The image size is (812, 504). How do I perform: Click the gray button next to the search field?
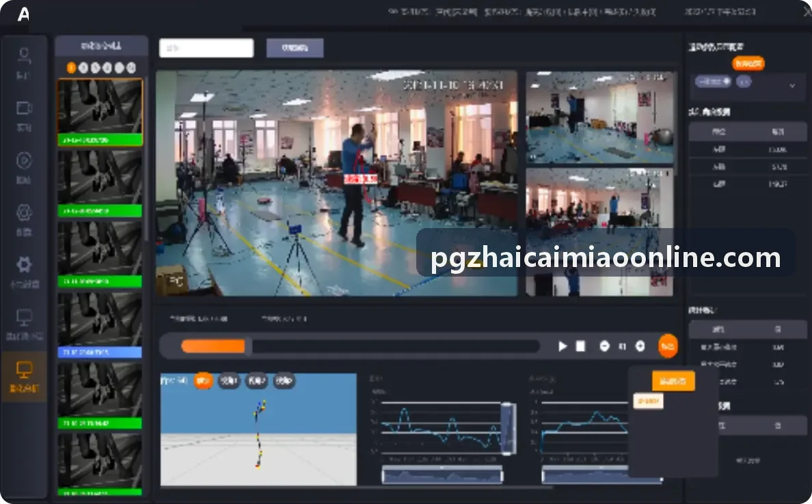[295, 48]
